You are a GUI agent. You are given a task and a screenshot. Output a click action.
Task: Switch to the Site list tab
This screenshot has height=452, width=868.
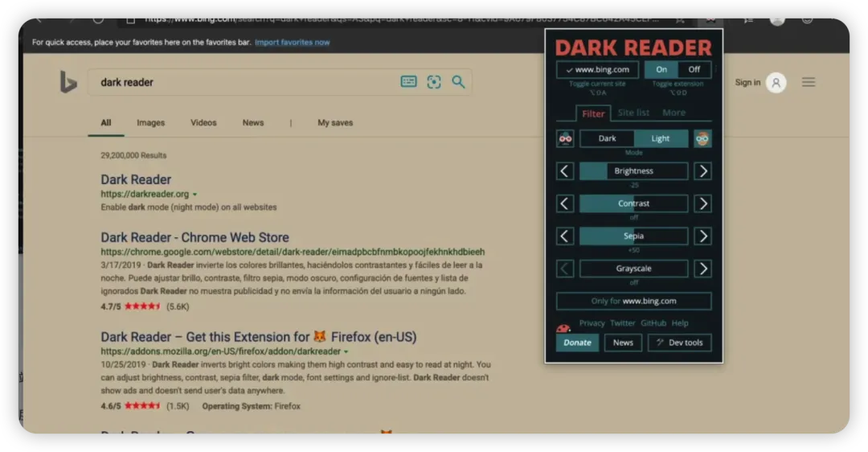(x=633, y=113)
